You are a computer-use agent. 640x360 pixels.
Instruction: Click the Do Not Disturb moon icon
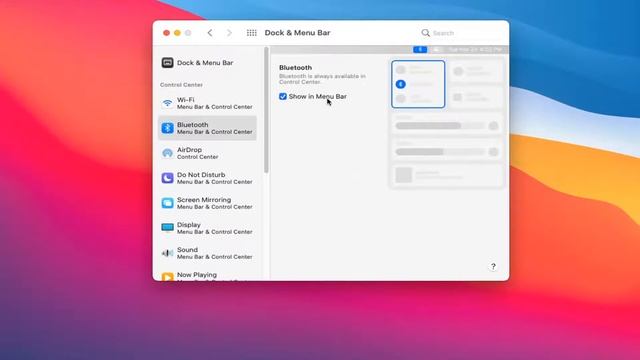tap(167, 178)
